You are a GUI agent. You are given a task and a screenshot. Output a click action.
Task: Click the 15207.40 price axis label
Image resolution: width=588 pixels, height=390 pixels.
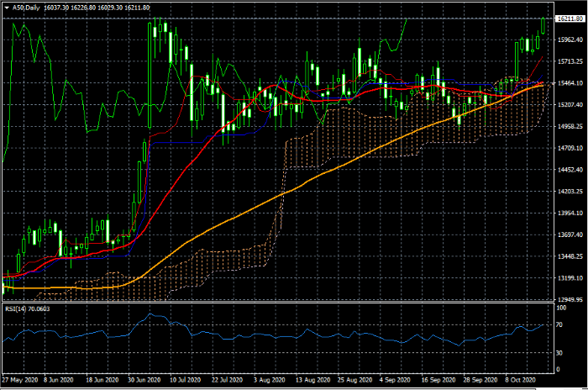[570, 105]
